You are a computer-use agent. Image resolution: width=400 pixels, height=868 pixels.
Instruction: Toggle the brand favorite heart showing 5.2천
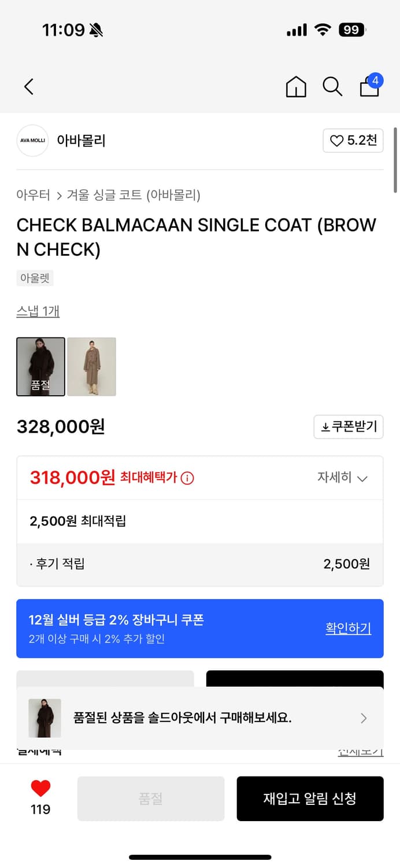coord(353,141)
